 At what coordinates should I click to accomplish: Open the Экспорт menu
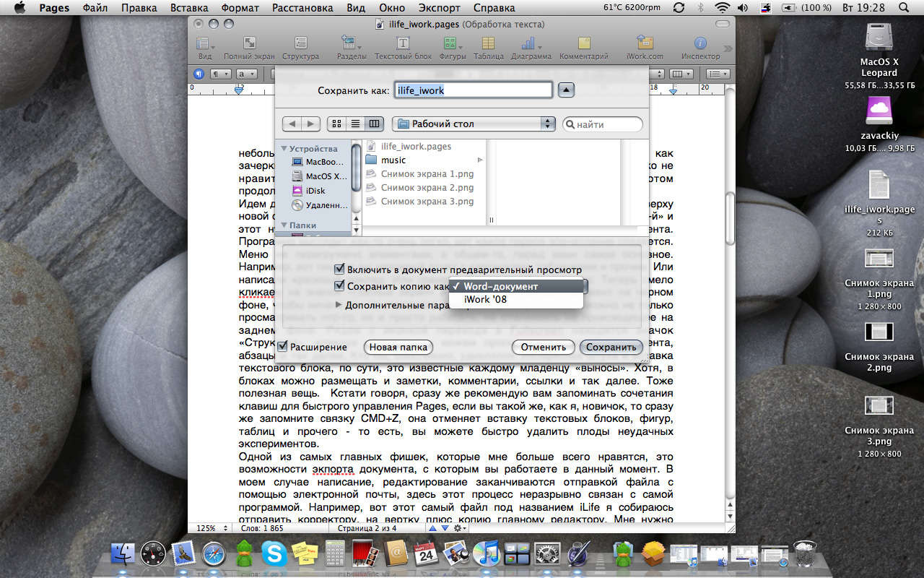(x=440, y=8)
